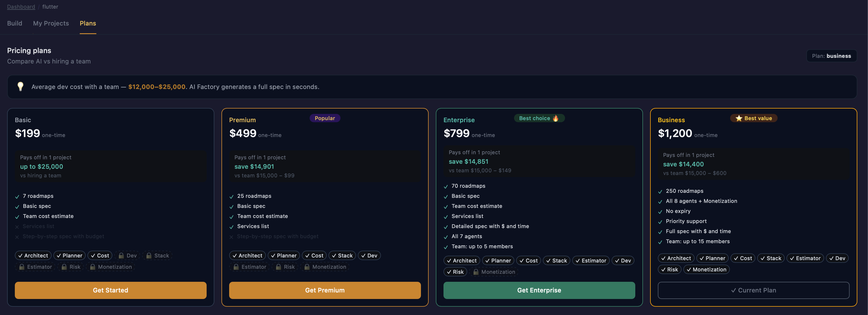
Task: Click the '250 roadmaps' feature text
Action: coord(684,191)
